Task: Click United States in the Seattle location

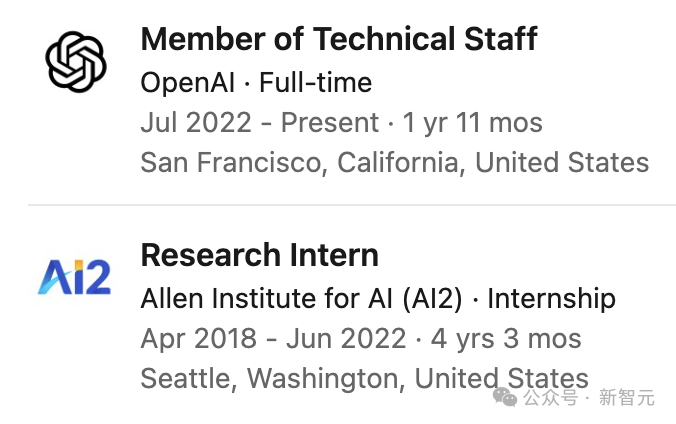Action: pos(501,378)
